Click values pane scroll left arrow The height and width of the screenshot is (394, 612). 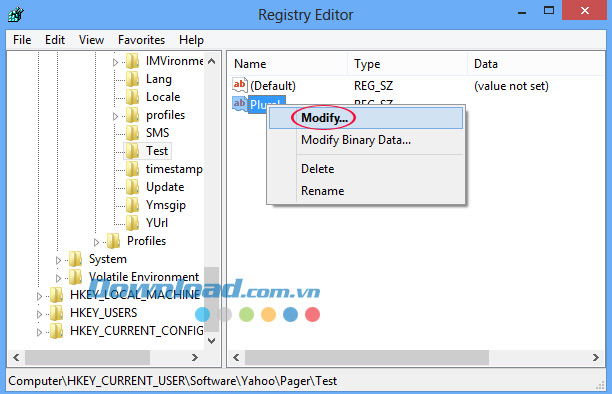[236, 357]
